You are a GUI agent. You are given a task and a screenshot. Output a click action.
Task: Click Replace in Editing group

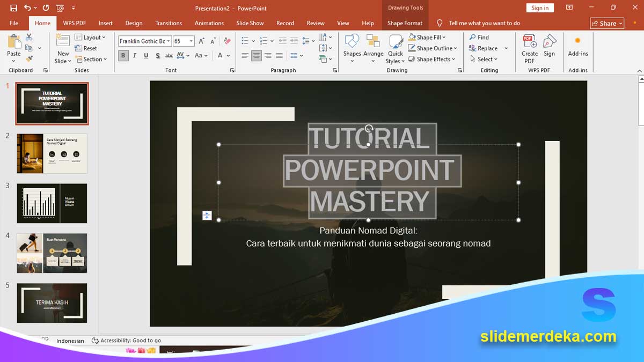484,48
